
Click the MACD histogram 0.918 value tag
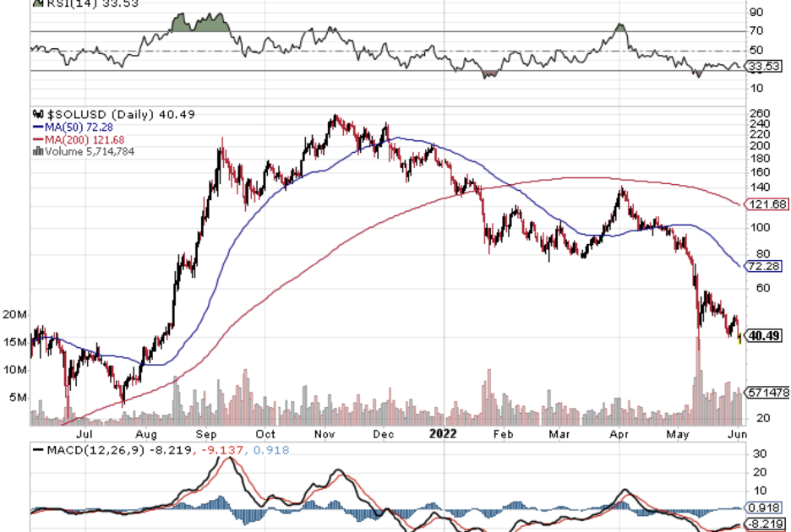764,508
